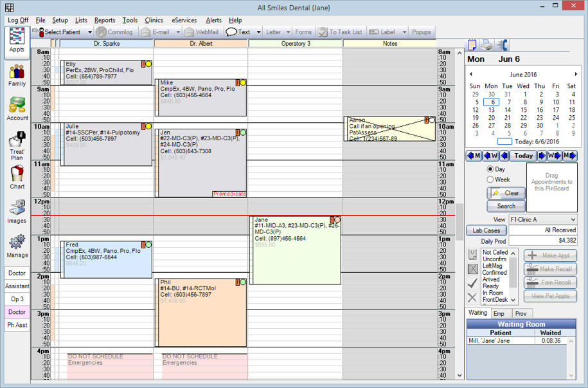Click the Ph Asst sidebar button

coord(17,325)
